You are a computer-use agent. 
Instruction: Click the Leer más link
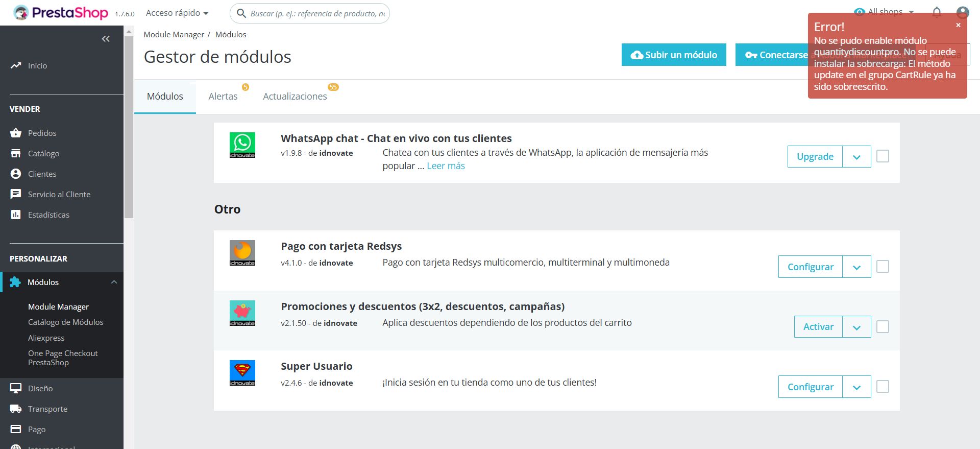tap(446, 166)
